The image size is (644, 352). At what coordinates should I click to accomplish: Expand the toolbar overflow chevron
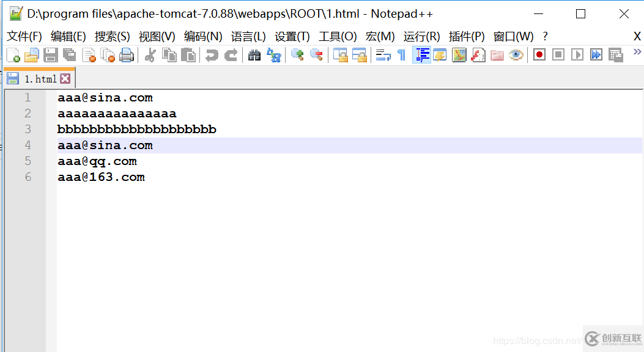[x=637, y=52]
